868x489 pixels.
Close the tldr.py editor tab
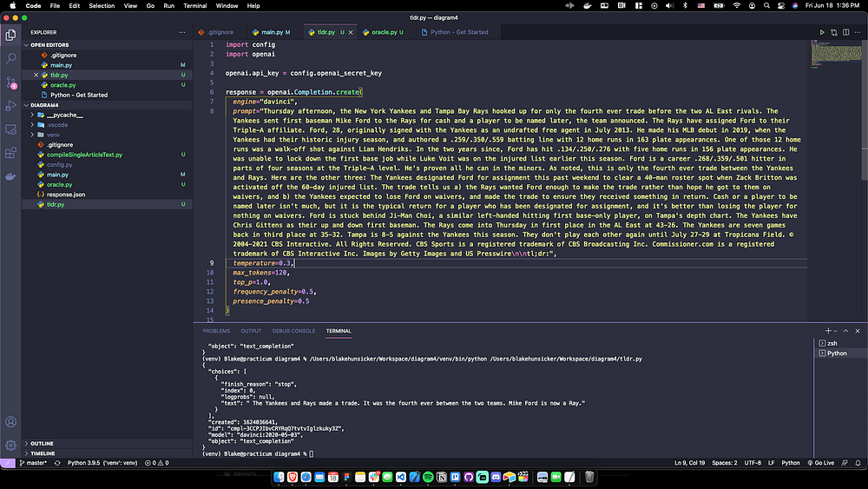(x=351, y=32)
